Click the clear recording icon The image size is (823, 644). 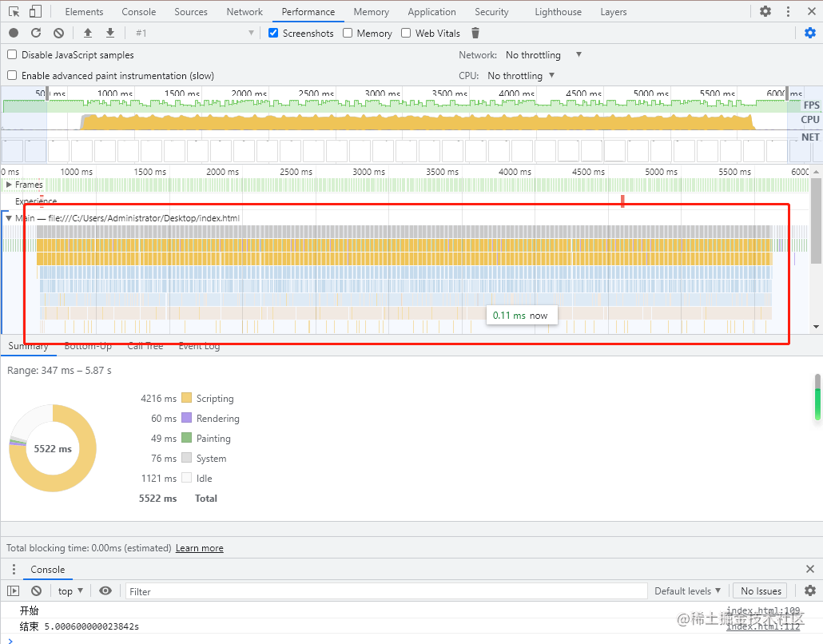pos(58,33)
